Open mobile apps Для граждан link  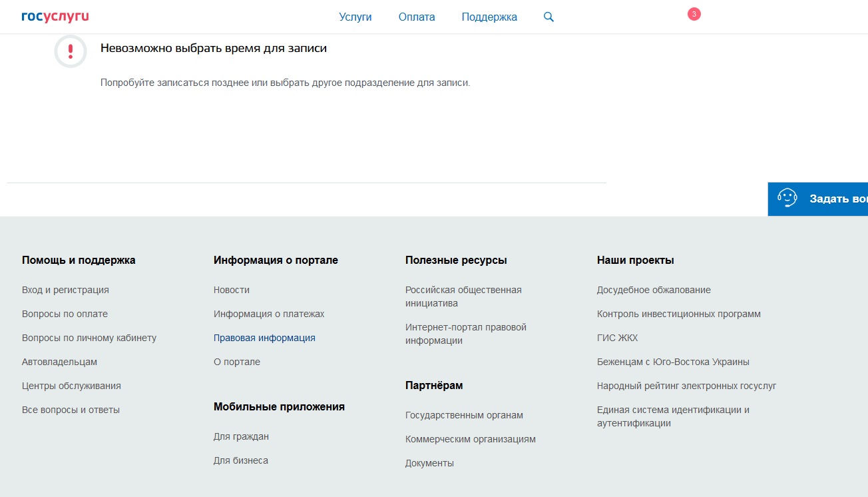point(241,436)
